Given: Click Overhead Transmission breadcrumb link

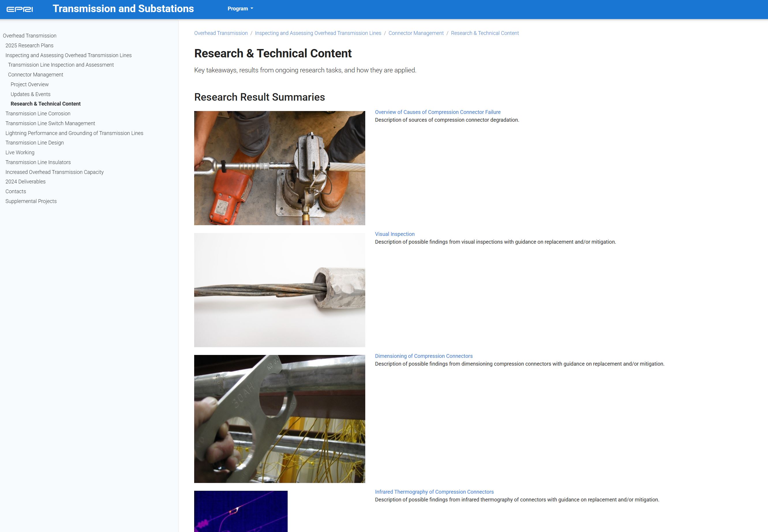Looking at the screenshot, I should tap(221, 33).
